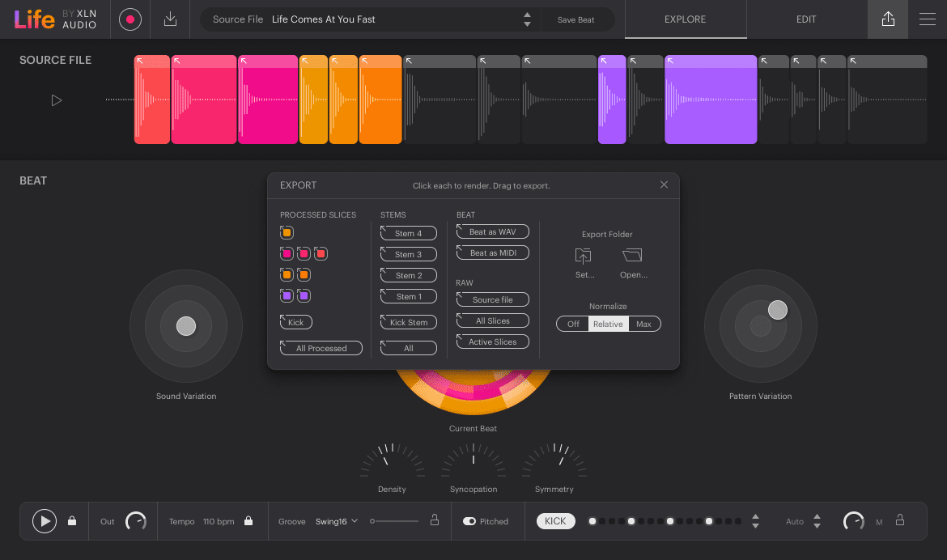
Task: Open the share icon near top right
Action: [887, 19]
